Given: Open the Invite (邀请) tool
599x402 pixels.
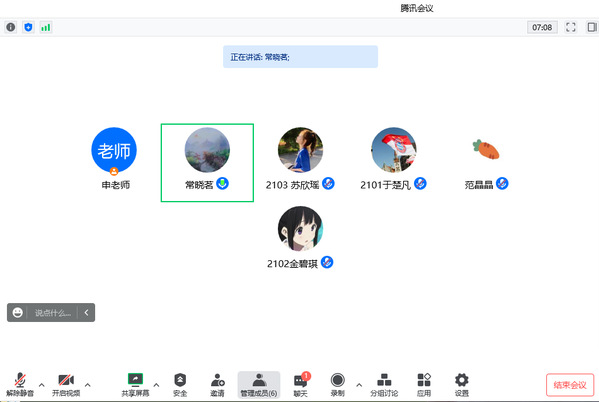Looking at the screenshot, I should (x=217, y=385).
